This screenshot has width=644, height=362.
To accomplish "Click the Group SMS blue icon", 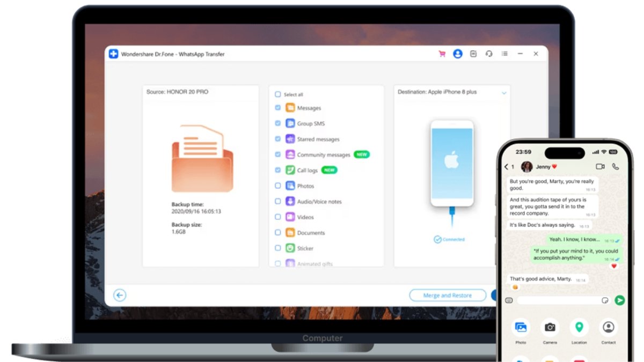I will click(290, 123).
